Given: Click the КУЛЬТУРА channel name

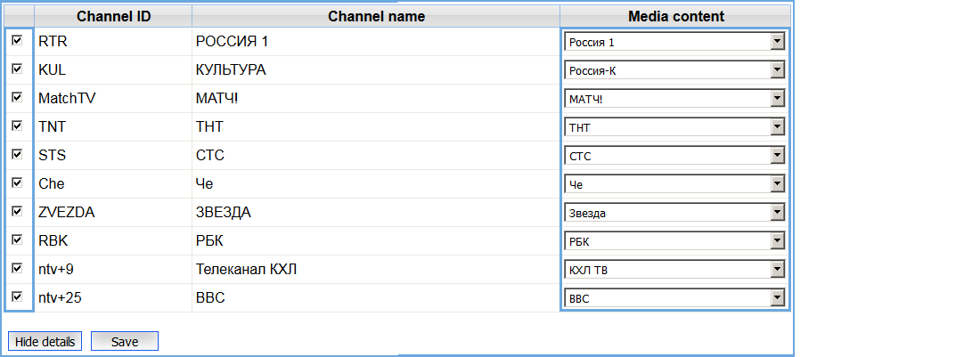Looking at the screenshot, I should (x=231, y=70).
